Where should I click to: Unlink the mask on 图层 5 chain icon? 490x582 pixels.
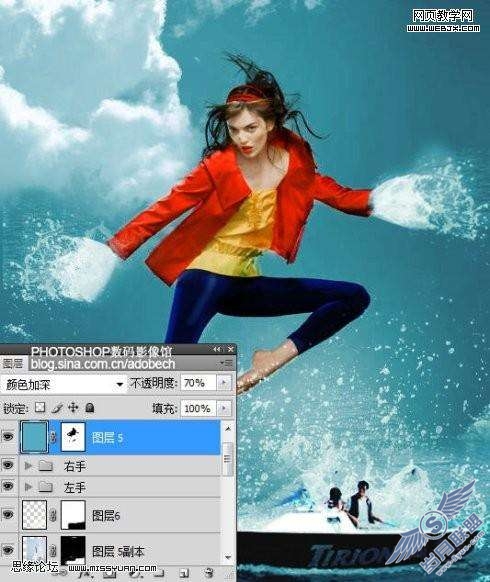pos(54,437)
